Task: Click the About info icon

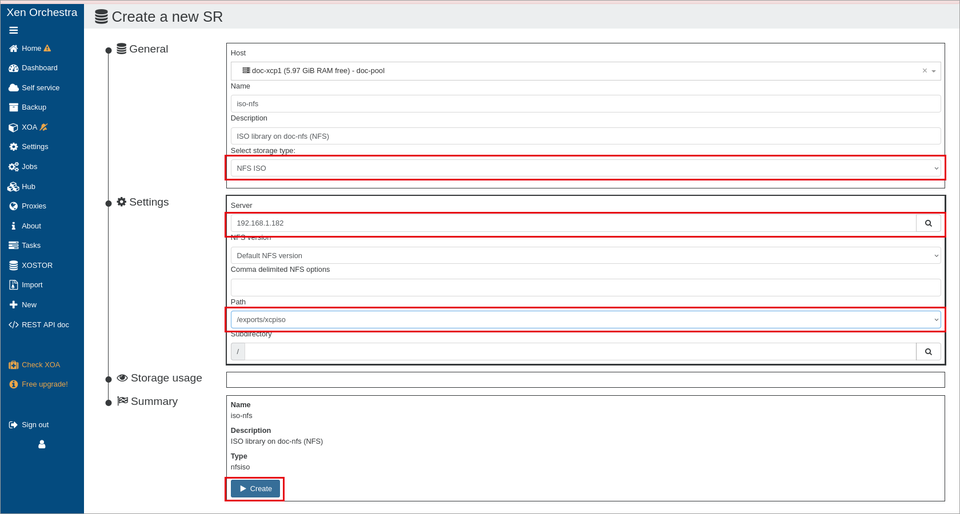Action: (13, 226)
